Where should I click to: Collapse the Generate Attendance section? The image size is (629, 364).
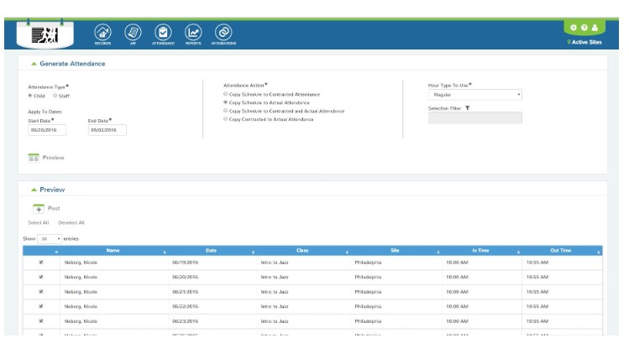(x=34, y=64)
